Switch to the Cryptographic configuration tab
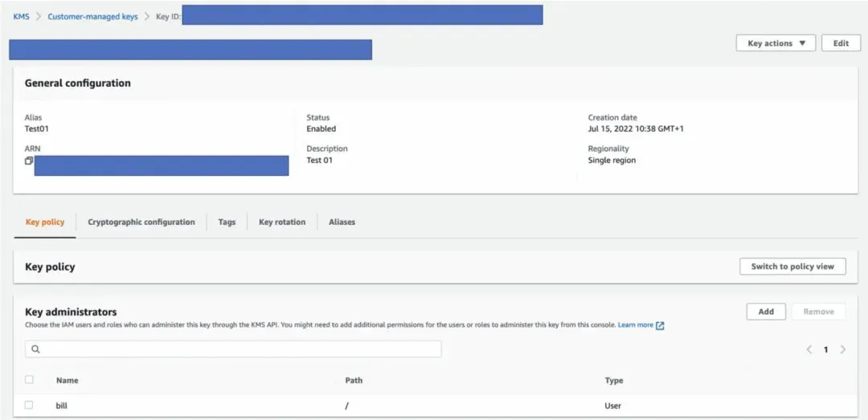 [x=141, y=222]
